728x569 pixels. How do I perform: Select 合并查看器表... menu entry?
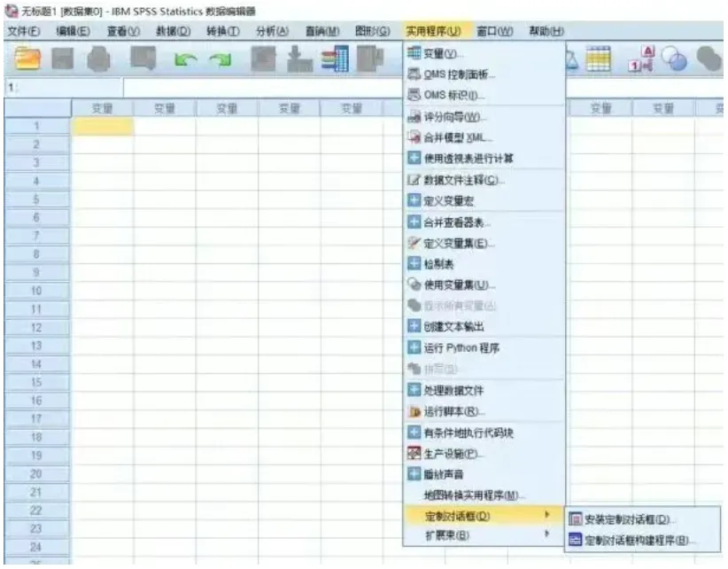(x=484, y=222)
